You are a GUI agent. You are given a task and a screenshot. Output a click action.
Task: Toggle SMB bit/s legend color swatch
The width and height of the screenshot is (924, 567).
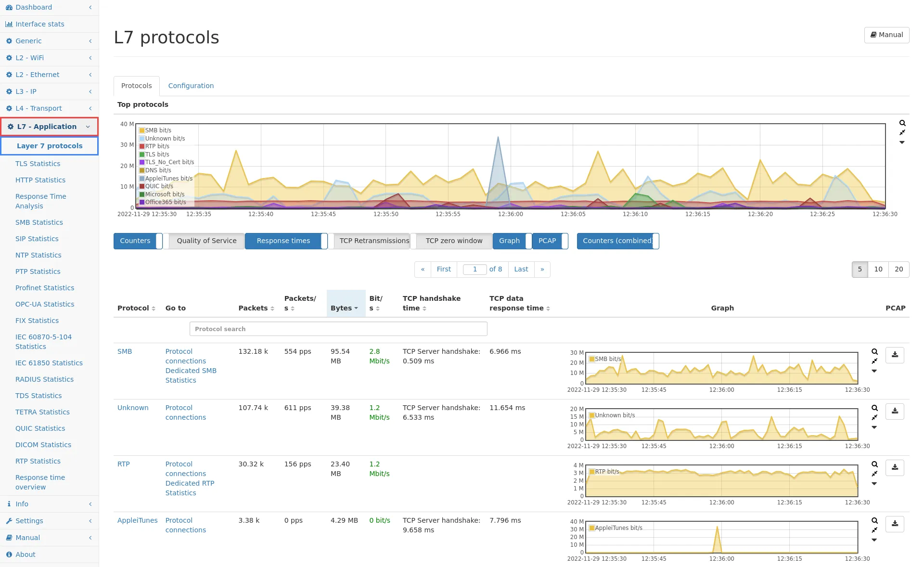(x=142, y=130)
